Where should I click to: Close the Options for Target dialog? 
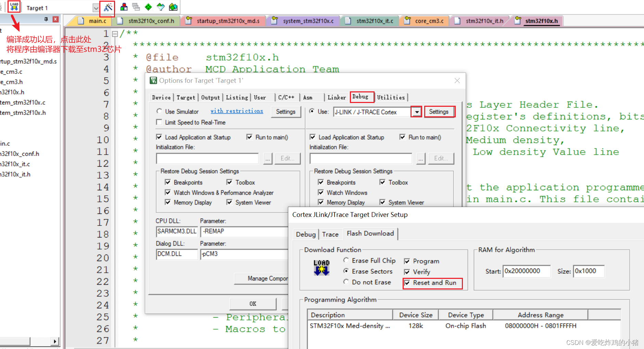(x=457, y=80)
